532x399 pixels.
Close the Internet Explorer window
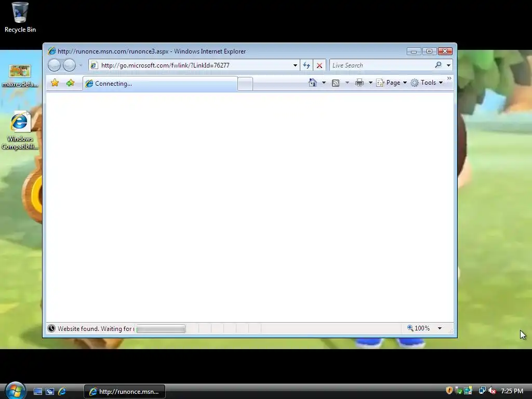pos(445,51)
